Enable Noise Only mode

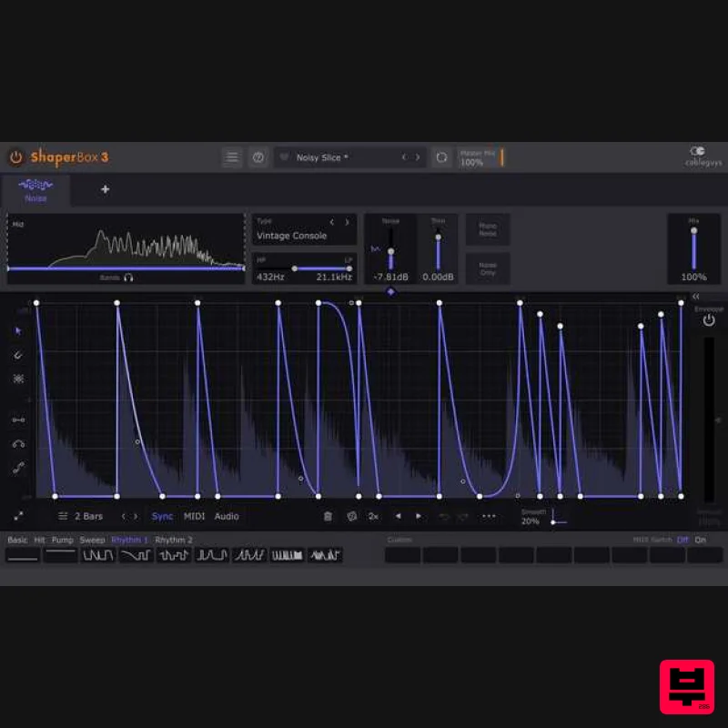point(488,269)
